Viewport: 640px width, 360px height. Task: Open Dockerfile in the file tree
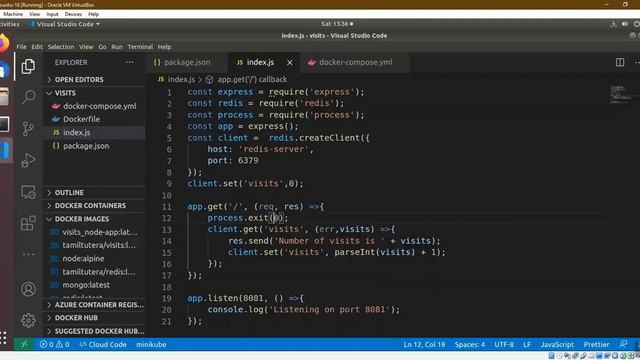click(94, 119)
